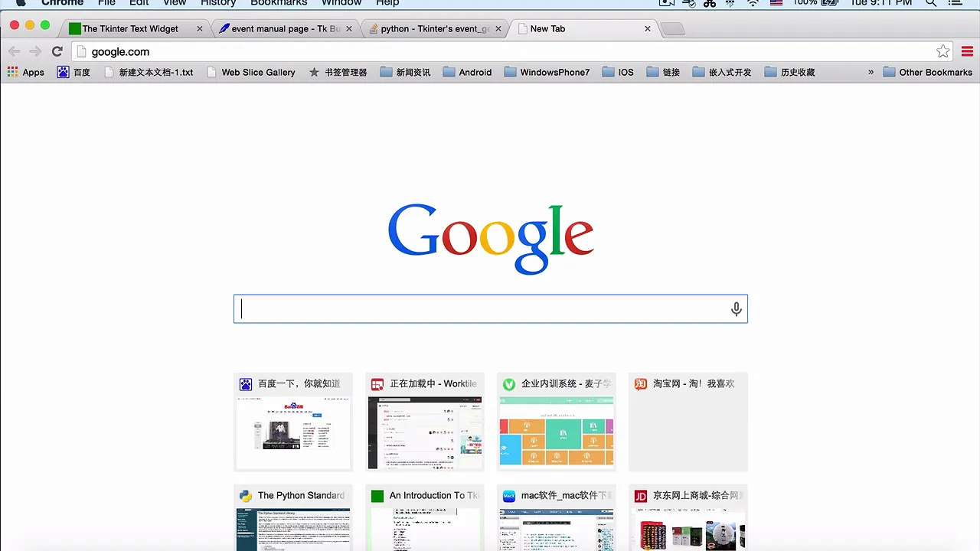Click the Wi-Fi status icon
This screenshot has width=980, height=551.
point(753,3)
